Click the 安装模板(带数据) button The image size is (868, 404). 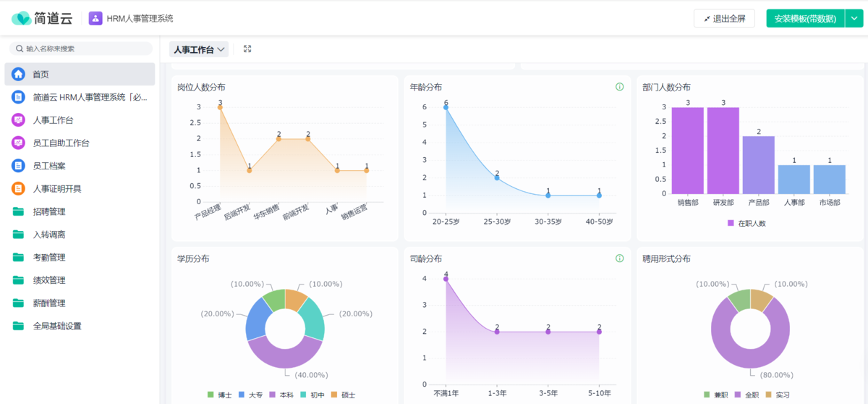click(804, 19)
